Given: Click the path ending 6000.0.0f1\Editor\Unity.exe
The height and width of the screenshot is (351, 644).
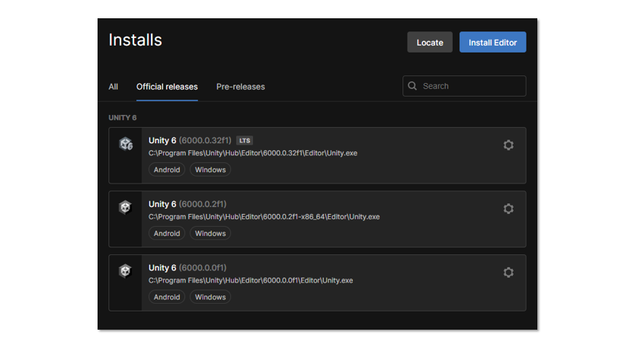Looking at the screenshot, I should pos(251,280).
